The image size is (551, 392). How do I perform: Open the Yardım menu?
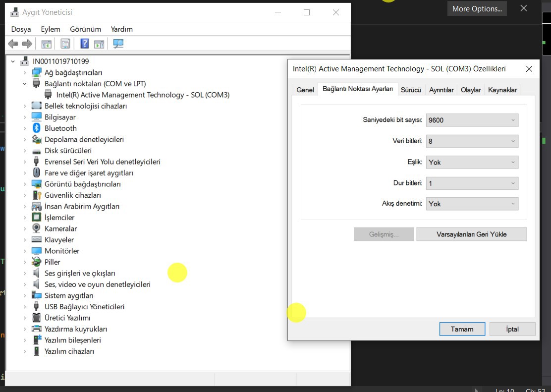point(121,29)
